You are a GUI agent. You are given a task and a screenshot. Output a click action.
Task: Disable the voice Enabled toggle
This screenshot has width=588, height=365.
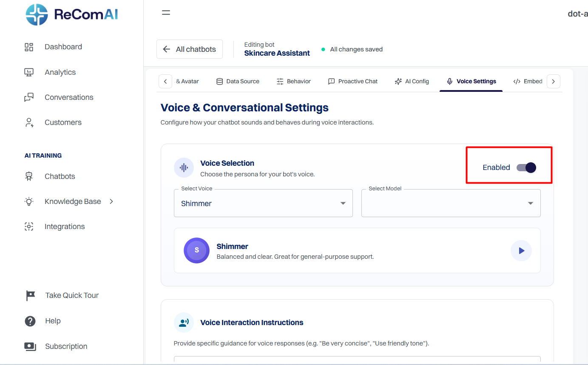pyautogui.click(x=526, y=167)
